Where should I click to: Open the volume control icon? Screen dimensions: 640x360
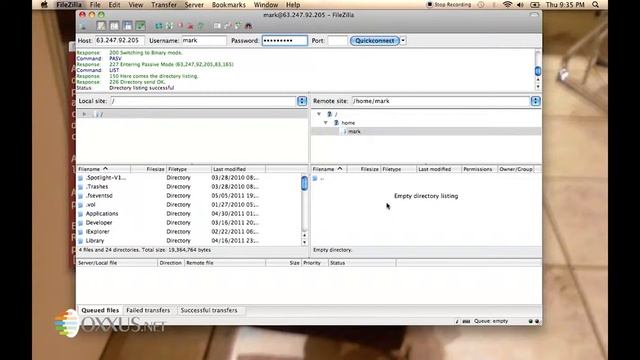[520, 5]
